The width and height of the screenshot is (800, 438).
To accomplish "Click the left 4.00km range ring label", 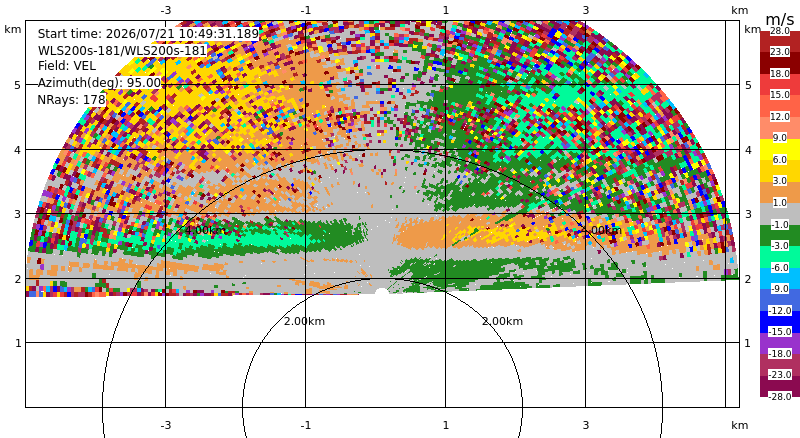I will pyautogui.click(x=205, y=230).
